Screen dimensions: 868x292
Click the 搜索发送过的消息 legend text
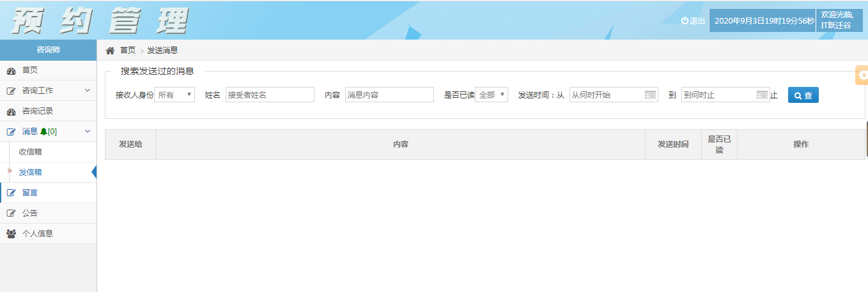[157, 71]
